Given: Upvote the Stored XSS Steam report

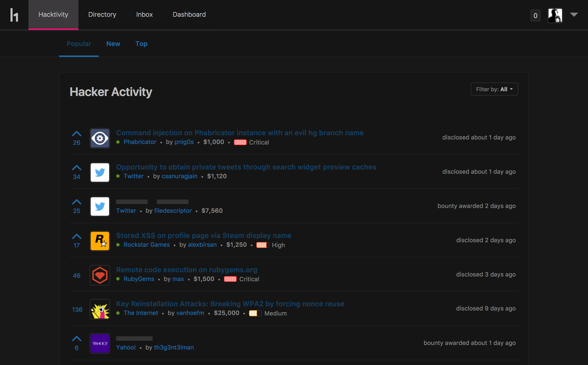Looking at the screenshot, I should [77, 236].
